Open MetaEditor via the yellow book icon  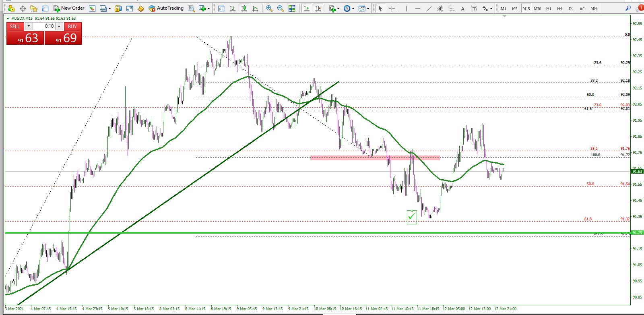[141, 8]
